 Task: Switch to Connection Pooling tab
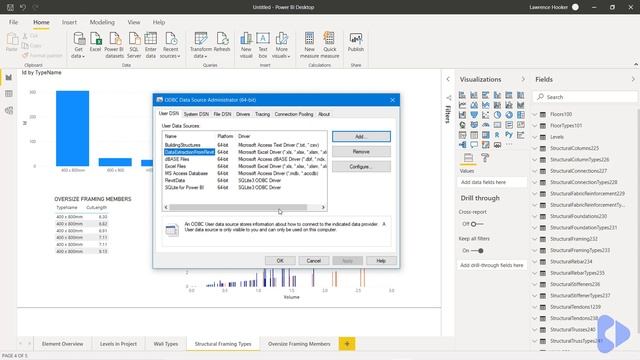(294, 114)
